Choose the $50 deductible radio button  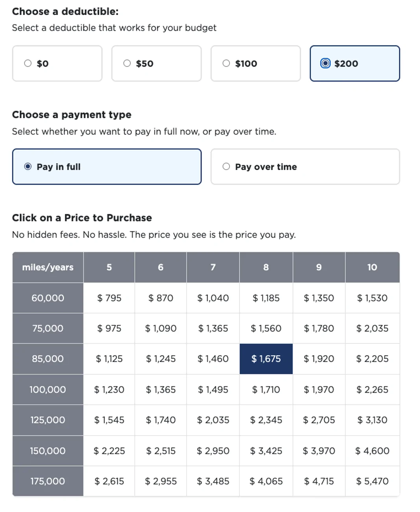pos(156,63)
